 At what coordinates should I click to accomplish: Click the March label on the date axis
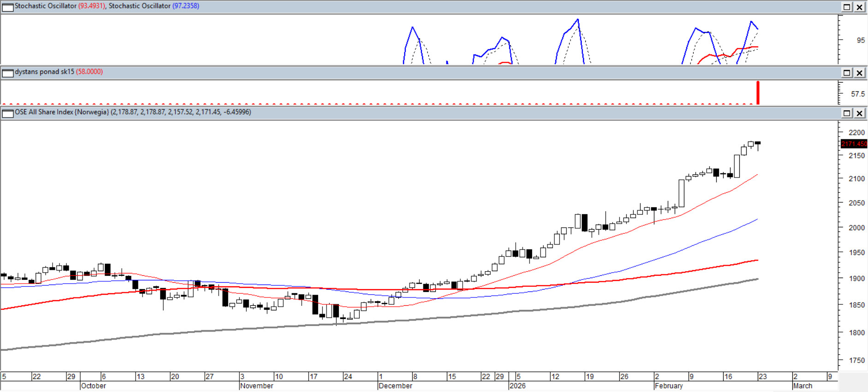803,386
